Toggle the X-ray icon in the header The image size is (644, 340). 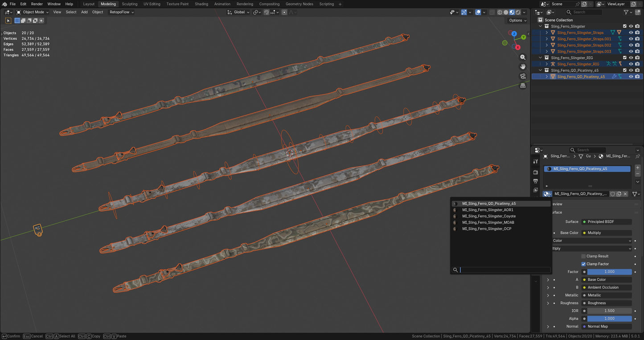[492, 12]
